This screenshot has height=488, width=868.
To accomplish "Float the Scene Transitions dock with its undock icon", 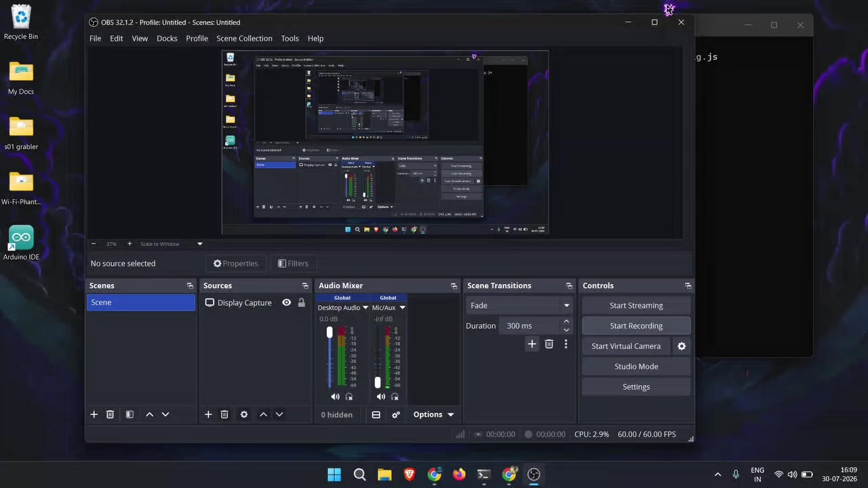I will (570, 286).
